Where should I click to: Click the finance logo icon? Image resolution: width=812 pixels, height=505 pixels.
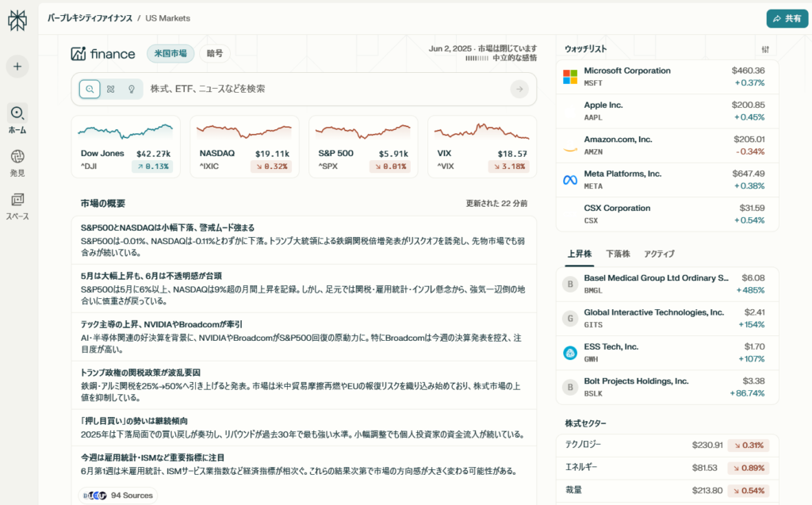79,53
